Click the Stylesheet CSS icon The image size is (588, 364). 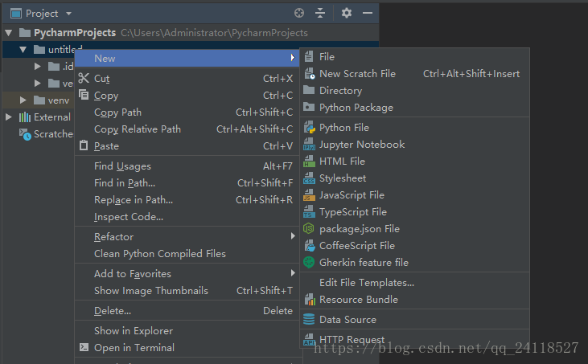309,178
